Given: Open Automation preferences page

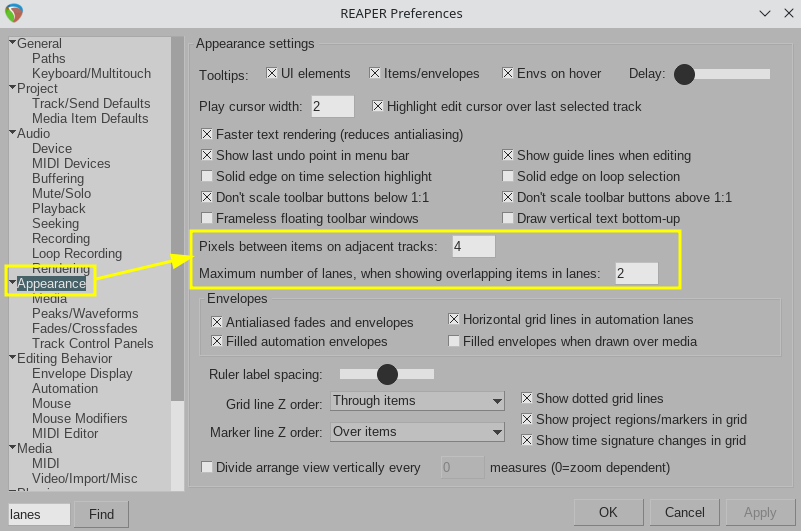Looking at the screenshot, I should click(x=65, y=388).
